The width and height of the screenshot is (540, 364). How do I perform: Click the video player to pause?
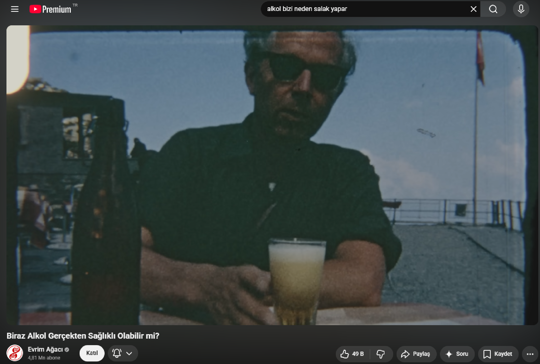[x=272, y=175]
